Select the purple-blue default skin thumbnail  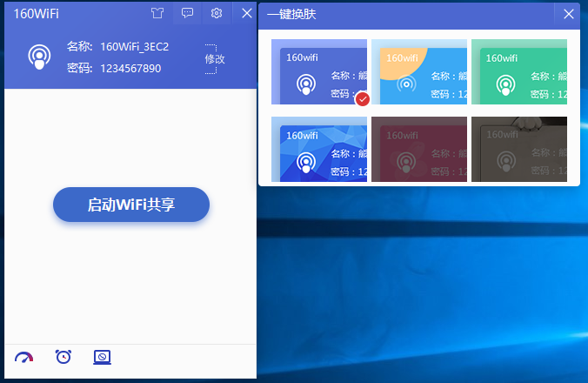coord(319,71)
